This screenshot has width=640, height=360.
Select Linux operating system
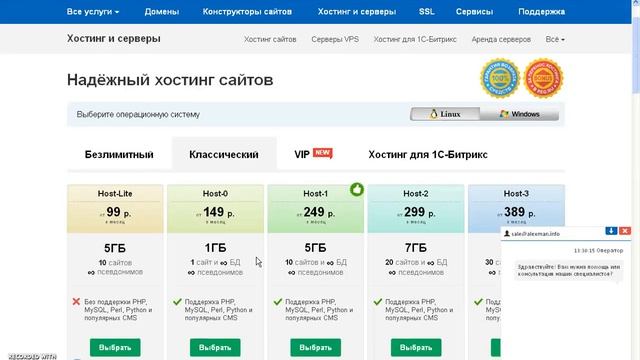pyautogui.click(x=445, y=114)
